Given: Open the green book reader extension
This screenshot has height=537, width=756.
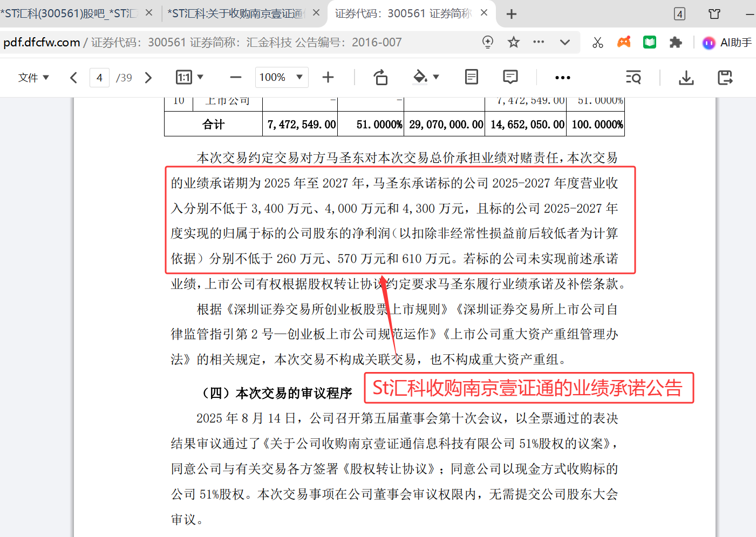Looking at the screenshot, I should 650,42.
